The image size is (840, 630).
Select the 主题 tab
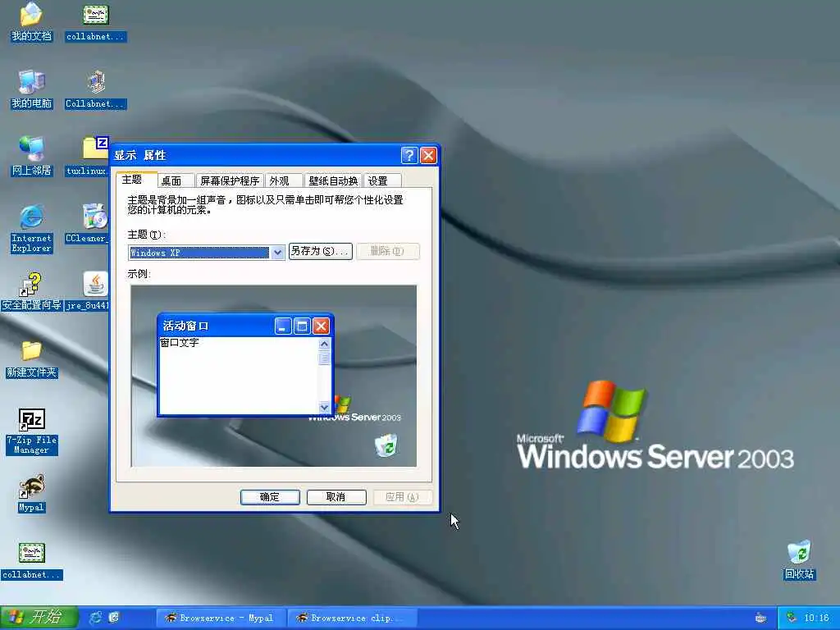(136, 180)
